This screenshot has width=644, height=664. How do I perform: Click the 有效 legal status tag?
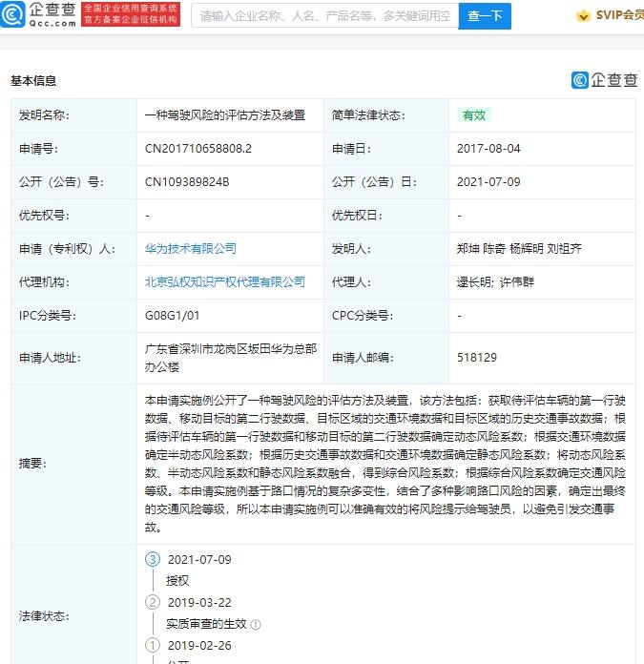[x=474, y=115]
